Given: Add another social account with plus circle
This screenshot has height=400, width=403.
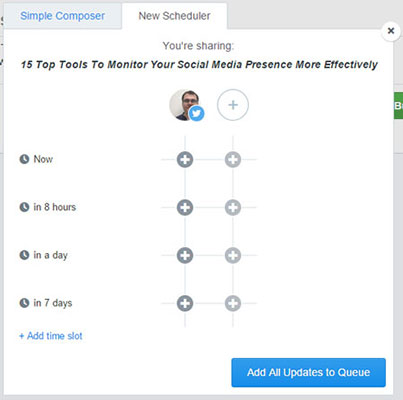Looking at the screenshot, I should pyautogui.click(x=233, y=105).
